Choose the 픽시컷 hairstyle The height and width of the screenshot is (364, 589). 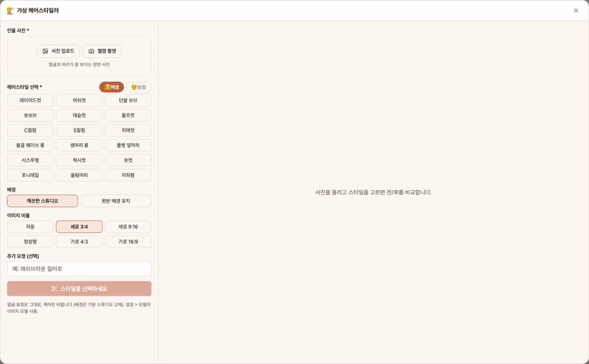click(x=79, y=160)
